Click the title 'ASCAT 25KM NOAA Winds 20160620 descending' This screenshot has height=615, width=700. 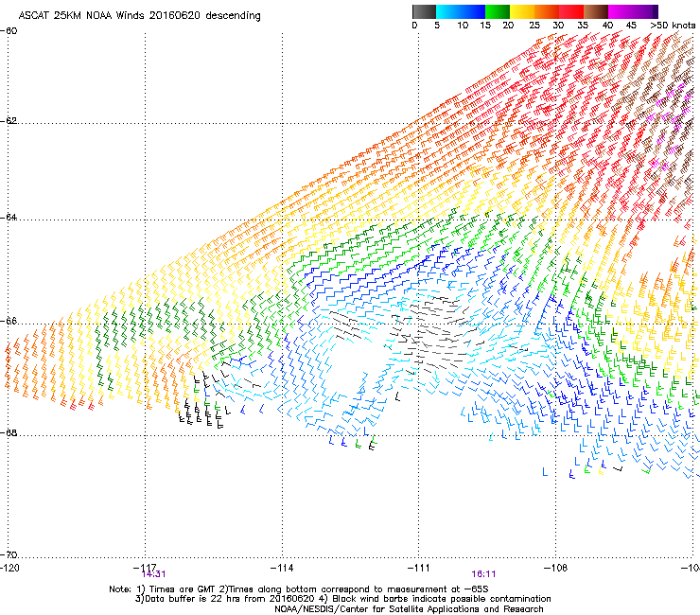coord(139,16)
